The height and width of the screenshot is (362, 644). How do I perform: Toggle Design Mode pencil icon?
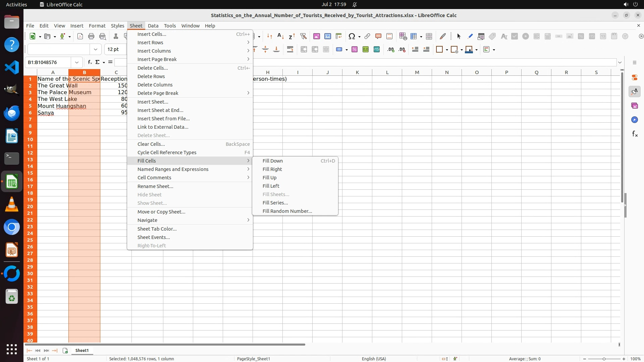(x=470, y=36)
